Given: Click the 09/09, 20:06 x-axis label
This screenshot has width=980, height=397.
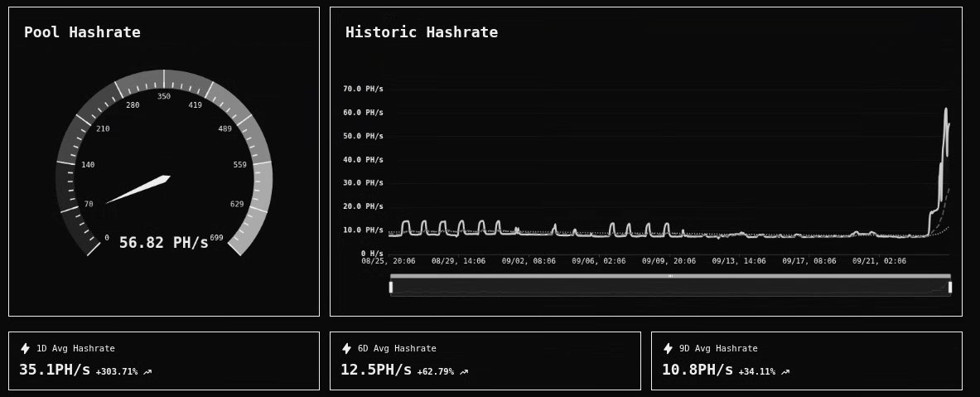Looking at the screenshot, I should 669,261.
